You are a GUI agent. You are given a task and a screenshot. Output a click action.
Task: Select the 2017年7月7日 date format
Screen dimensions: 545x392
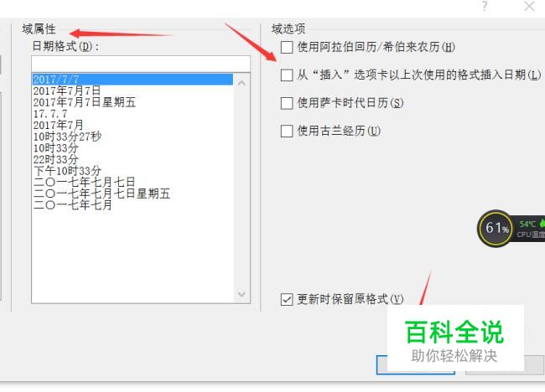[67, 90]
